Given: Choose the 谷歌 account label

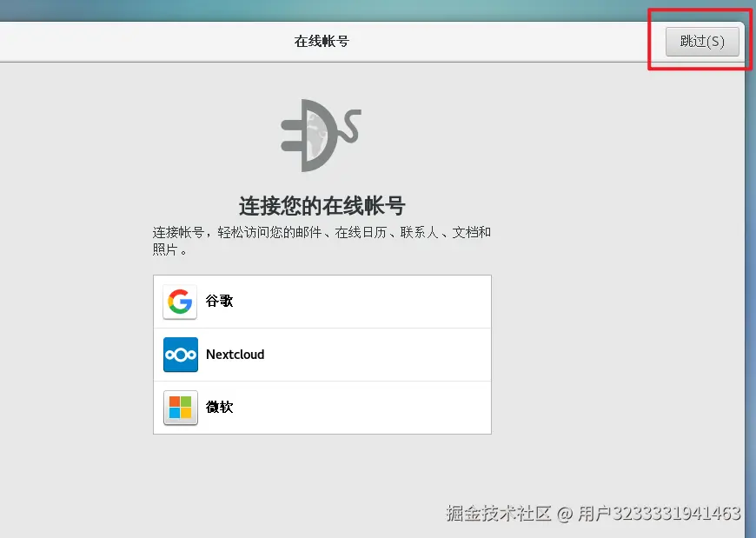Looking at the screenshot, I should pos(219,301).
